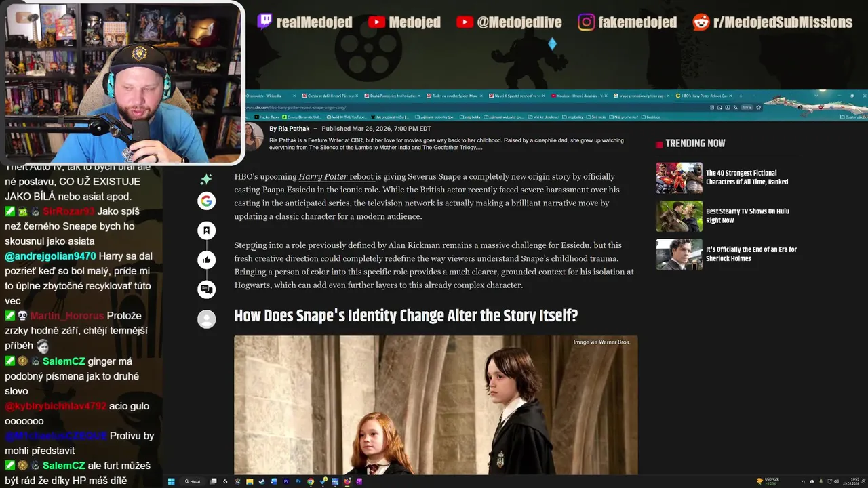Open the Hacker Typer bookmark
This screenshot has width=868, height=488.
point(267,117)
